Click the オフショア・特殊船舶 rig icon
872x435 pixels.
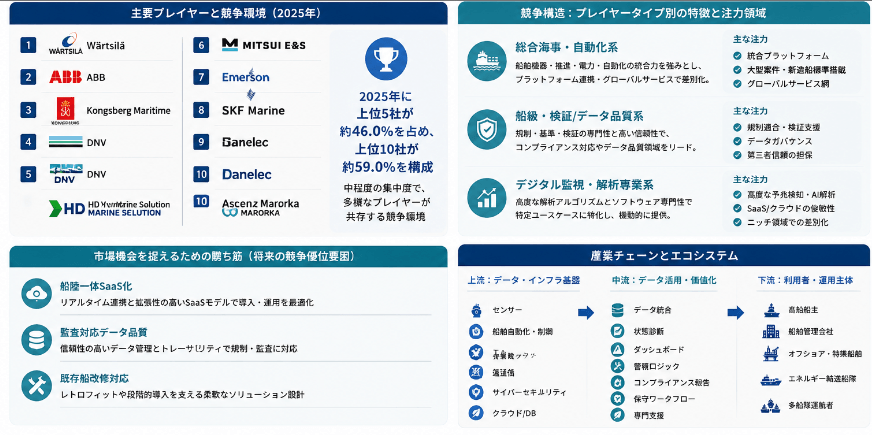771,354
